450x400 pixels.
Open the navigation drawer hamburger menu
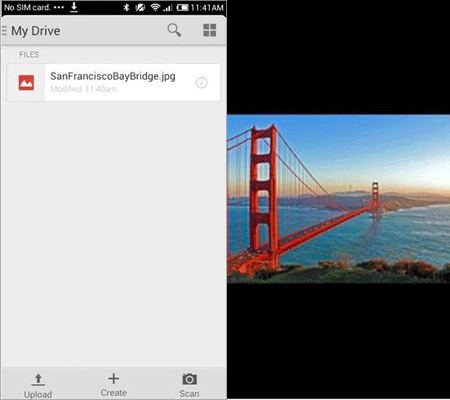click(x=4, y=31)
